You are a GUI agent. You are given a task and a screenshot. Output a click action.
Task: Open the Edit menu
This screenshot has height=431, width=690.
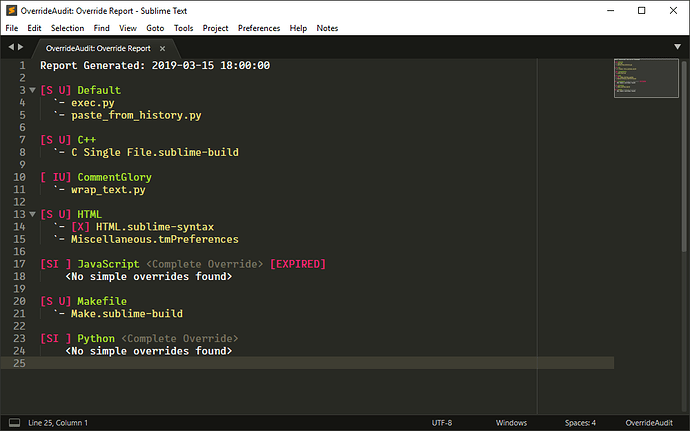coord(34,28)
